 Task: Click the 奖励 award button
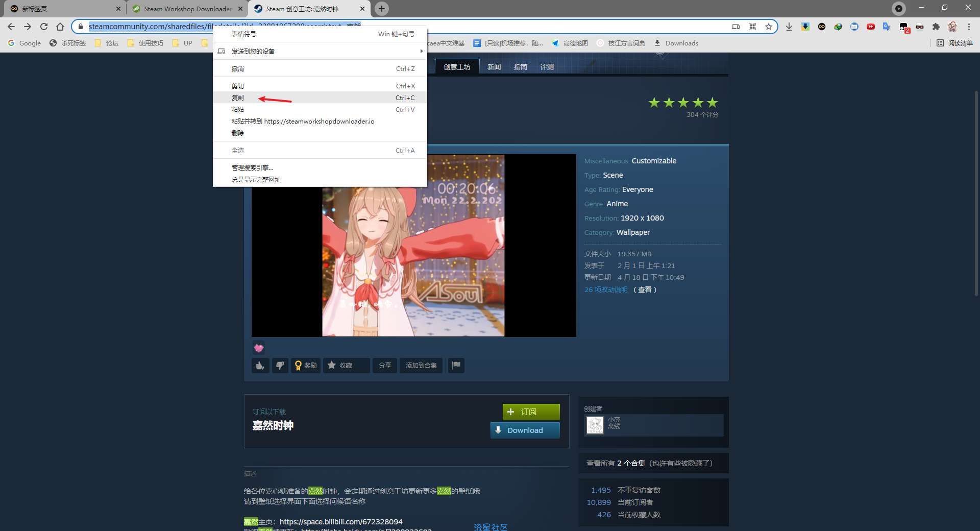306,366
